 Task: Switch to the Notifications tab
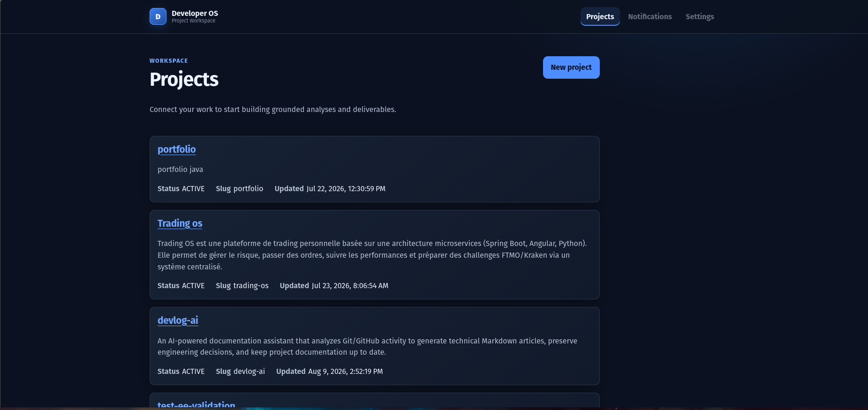[x=649, y=16]
